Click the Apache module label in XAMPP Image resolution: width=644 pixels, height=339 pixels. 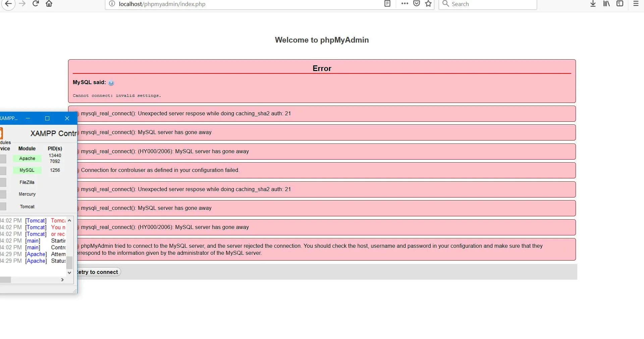(27, 158)
